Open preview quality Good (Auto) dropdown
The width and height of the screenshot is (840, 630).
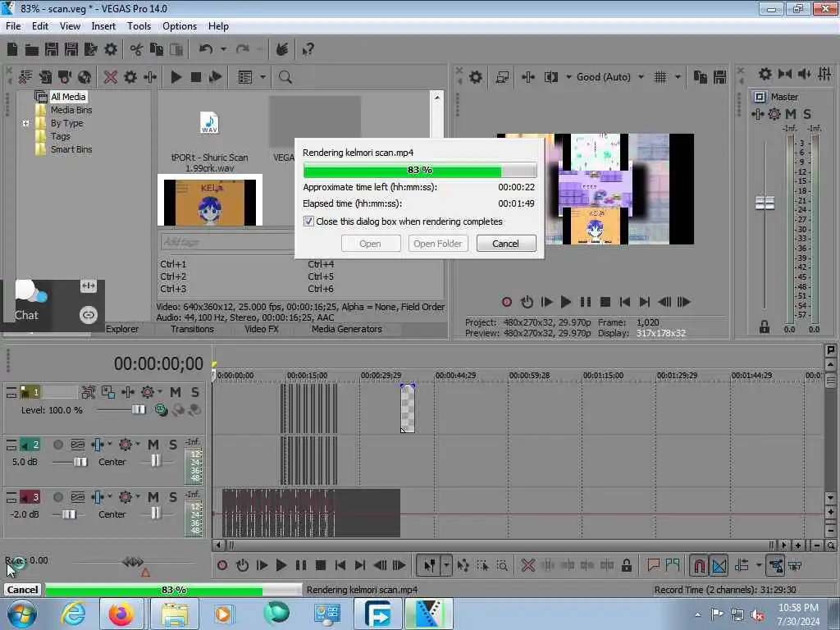(x=641, y=77)
